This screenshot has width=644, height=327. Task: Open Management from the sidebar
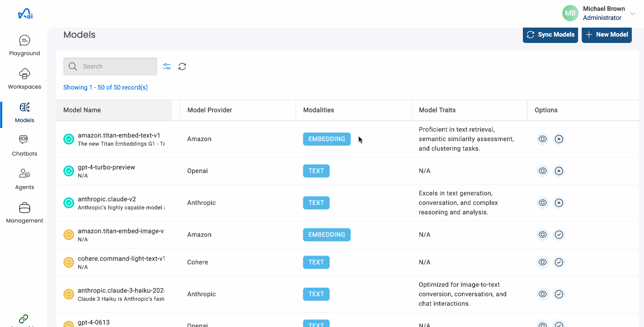pyautogui.click(x=24, y=213)
